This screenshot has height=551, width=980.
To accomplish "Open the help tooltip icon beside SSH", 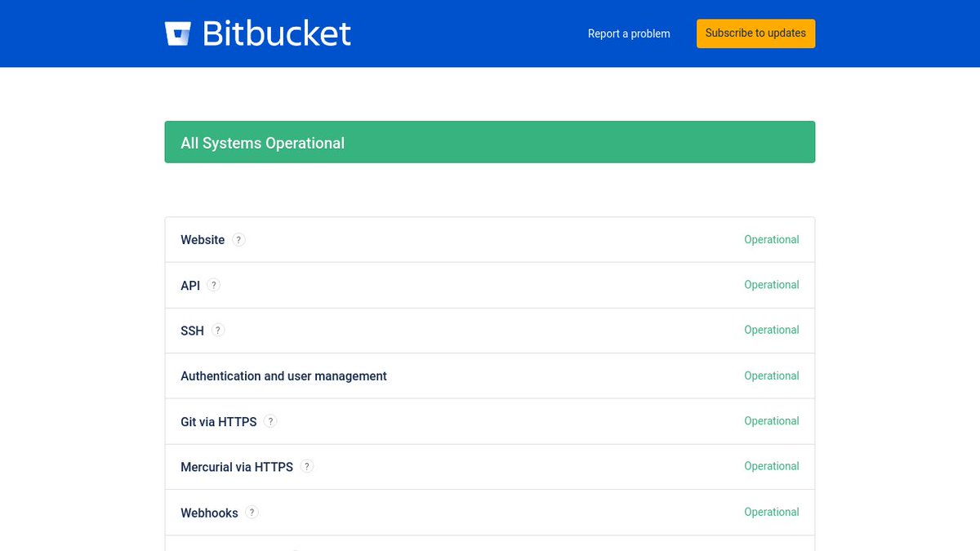I will (x=218, y=331).
